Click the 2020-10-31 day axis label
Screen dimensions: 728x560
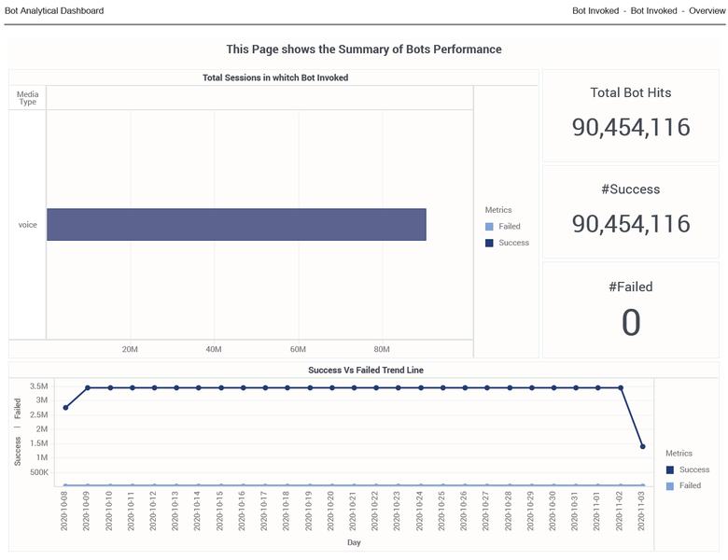574,511
